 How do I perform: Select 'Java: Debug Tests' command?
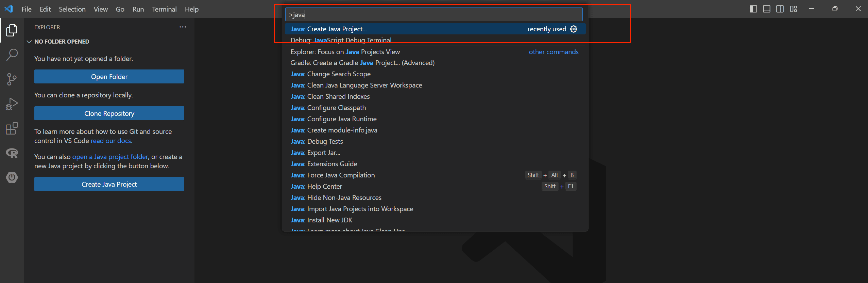pos(435,141)
